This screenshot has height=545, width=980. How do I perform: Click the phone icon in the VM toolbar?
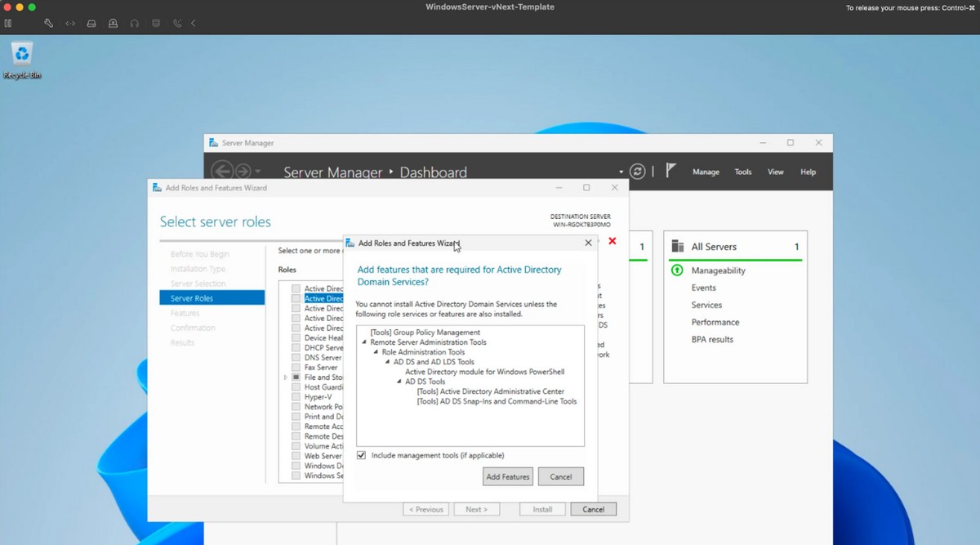176,23
